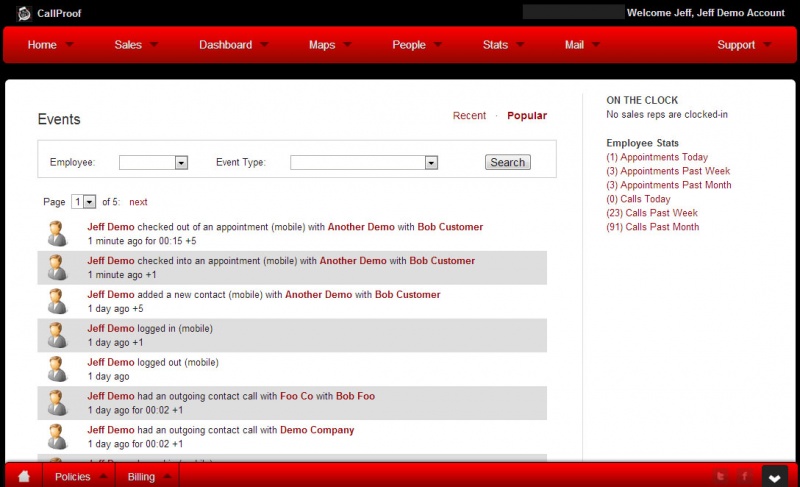Open the Sales menu

[x=135, y=45]
